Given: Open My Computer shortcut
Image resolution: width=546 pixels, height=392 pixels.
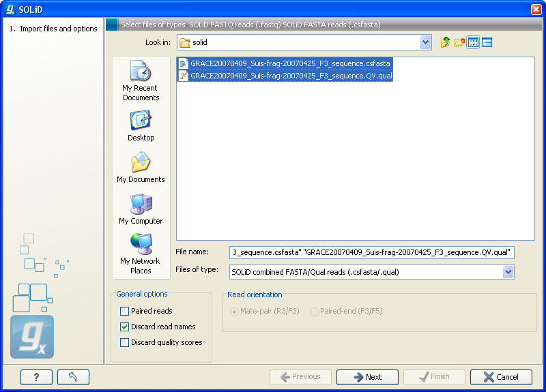Looking at the screenshot, I should pos(141,209).
